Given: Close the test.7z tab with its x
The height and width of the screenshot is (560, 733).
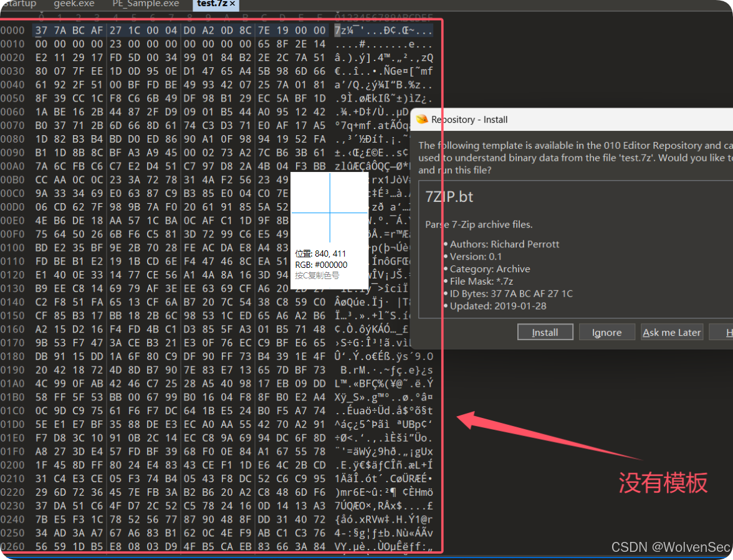Looking at the screenshot, I should 232,4.
